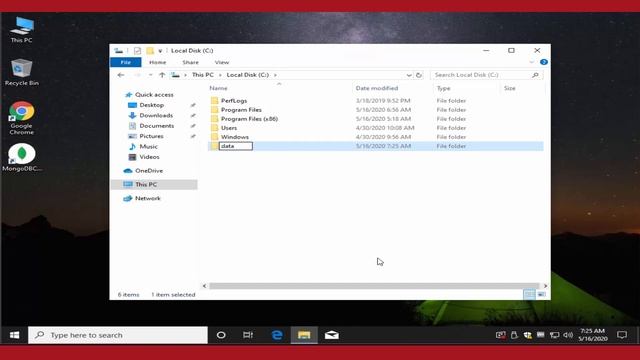Open Cortana from the taskbar

click(x=221, y=335)
